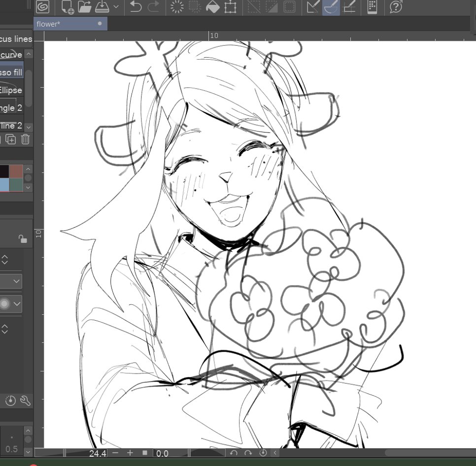Open the CLIP STUDIO launcher icon
The width and height of the screenshot is (476, 466).
click(42, 7)
